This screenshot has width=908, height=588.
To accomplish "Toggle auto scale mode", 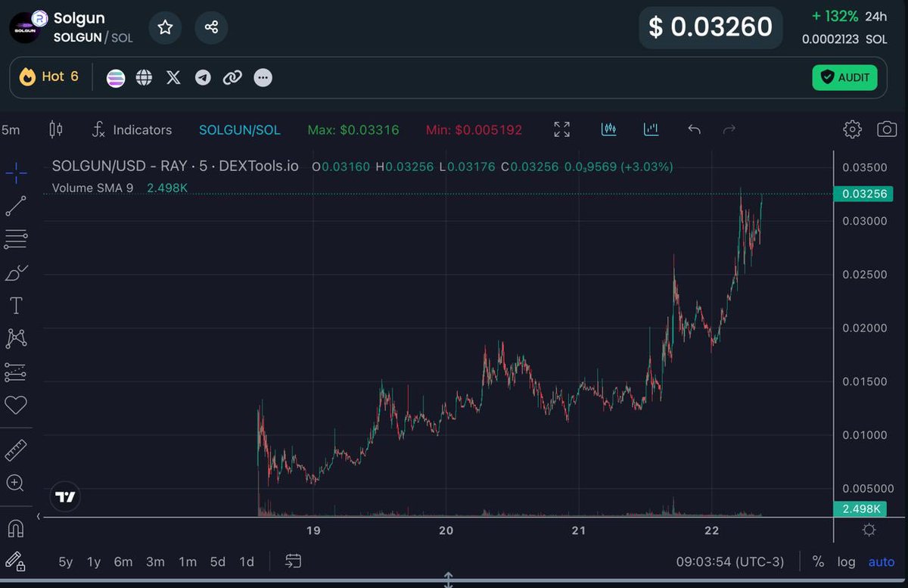I will coord(881,562).
